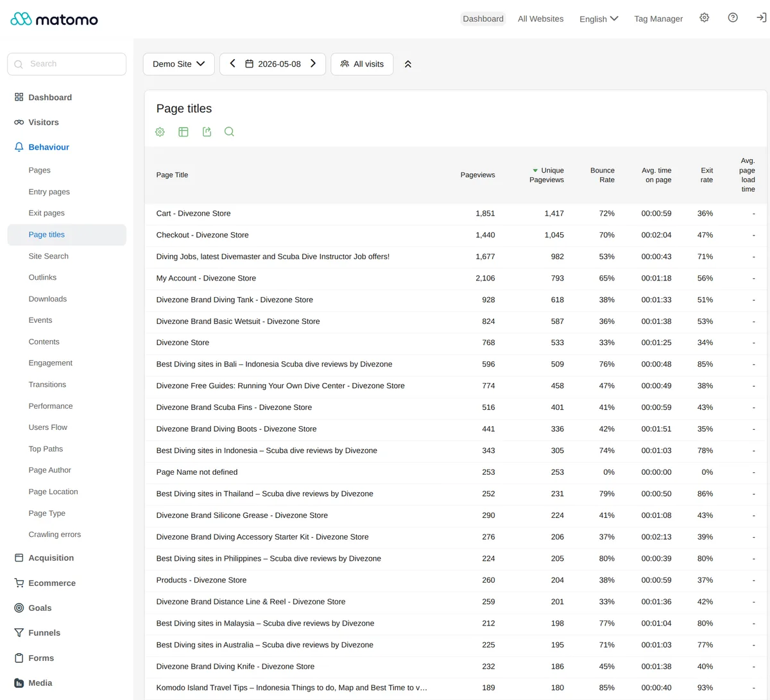Open Site Search report

point(48,256)
